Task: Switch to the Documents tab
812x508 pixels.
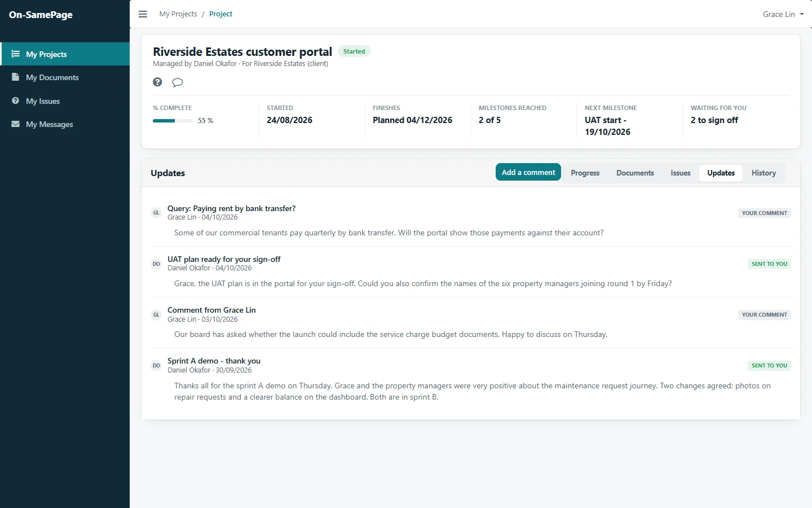Action: point(635,173)
